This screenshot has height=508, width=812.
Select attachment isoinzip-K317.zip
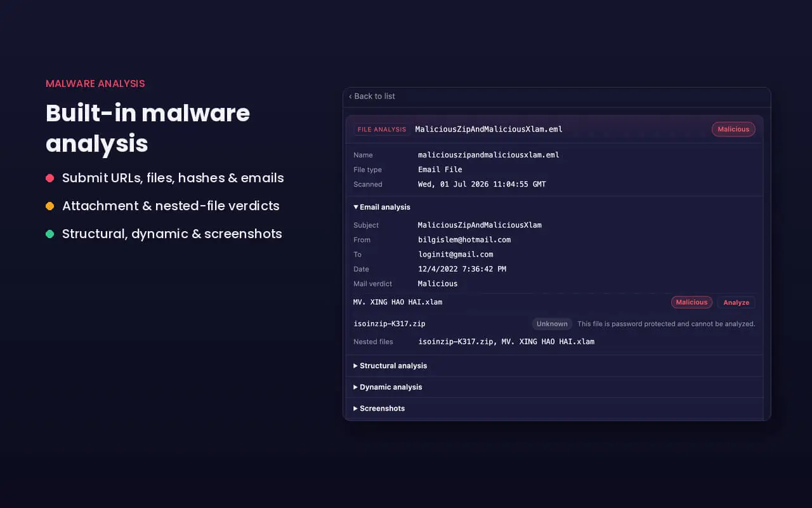click(390, 324)
